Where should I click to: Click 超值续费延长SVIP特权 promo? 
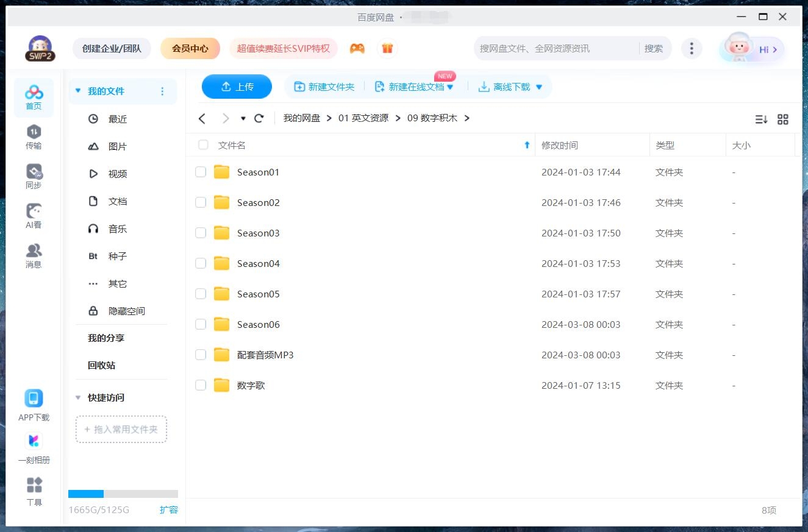click(x=284, y=49)
